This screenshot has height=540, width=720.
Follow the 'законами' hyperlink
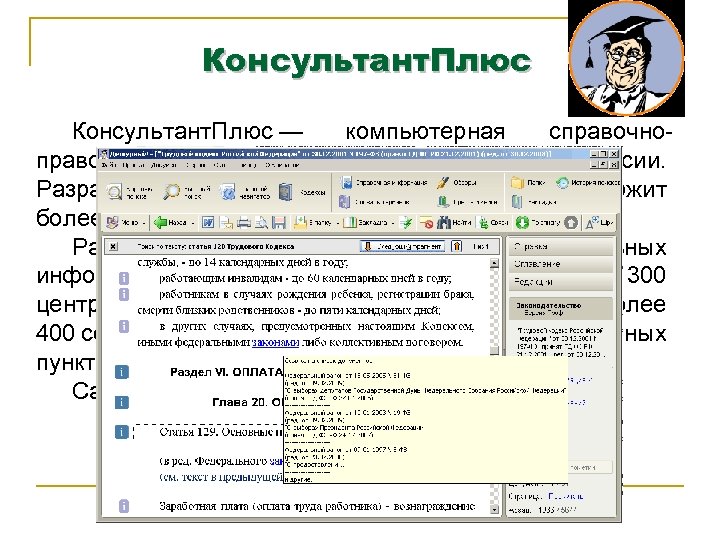(x=276, y=343)
